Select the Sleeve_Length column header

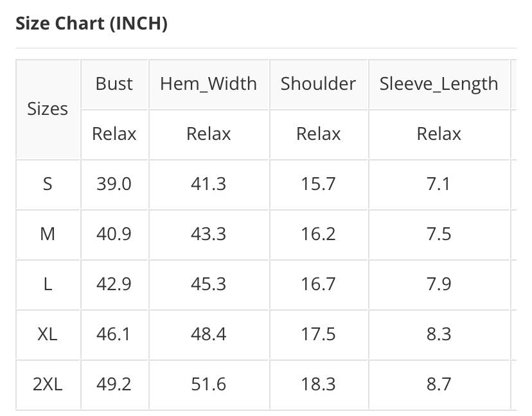[439, 84]
